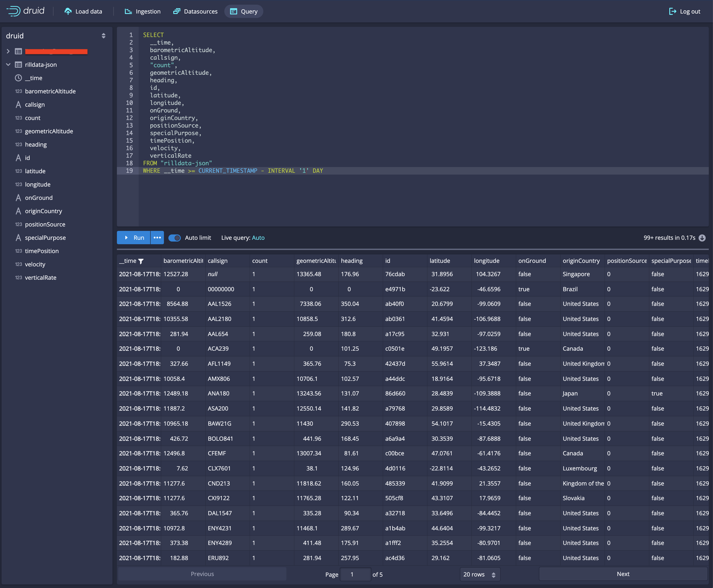Click the Previous page button
Screen dimensions: 713x588
pyautogui.click(x=202, y=574)
